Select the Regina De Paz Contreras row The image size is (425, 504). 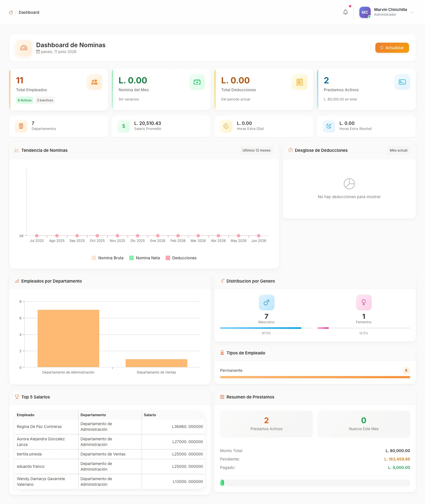point(110,427)
